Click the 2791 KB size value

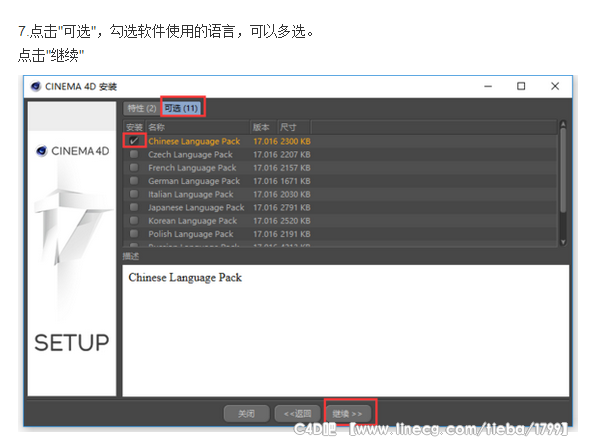pyautogui.click(x=295, y=208)
